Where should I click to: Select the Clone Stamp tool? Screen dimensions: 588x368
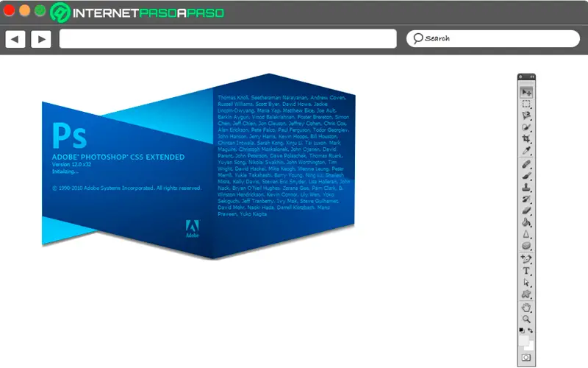(526, 188)
